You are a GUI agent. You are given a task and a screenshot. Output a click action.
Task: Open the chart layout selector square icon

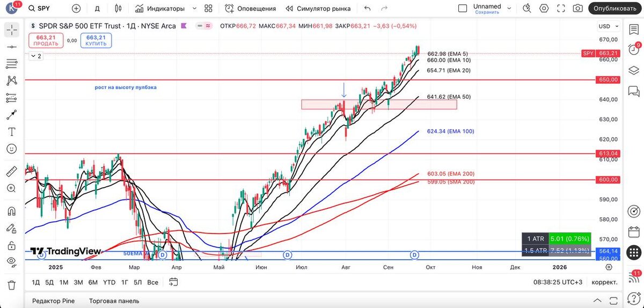click(463, 9)
